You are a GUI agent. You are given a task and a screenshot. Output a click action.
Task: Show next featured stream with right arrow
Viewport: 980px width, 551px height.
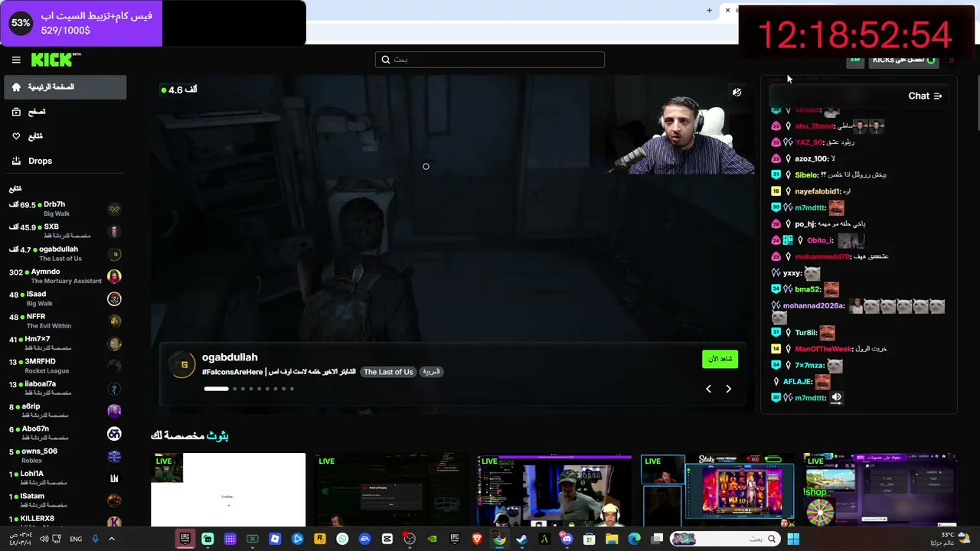728,389
